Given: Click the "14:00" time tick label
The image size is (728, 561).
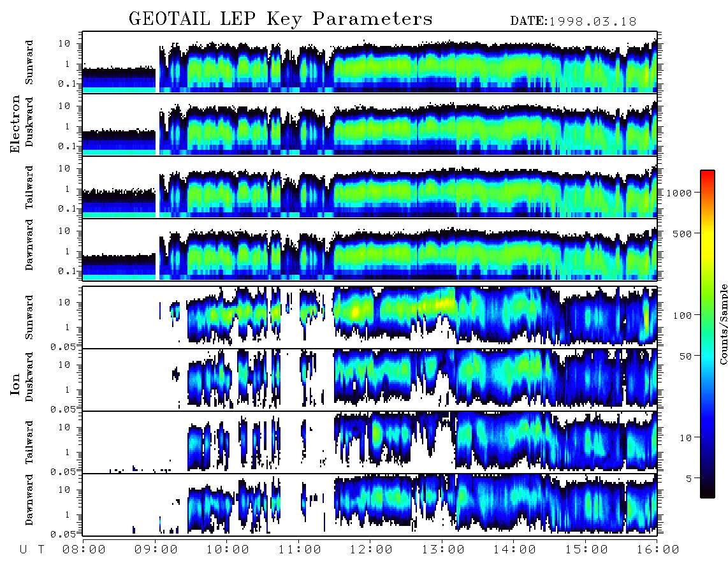Looking at the screenshot, I should [514, 550].
